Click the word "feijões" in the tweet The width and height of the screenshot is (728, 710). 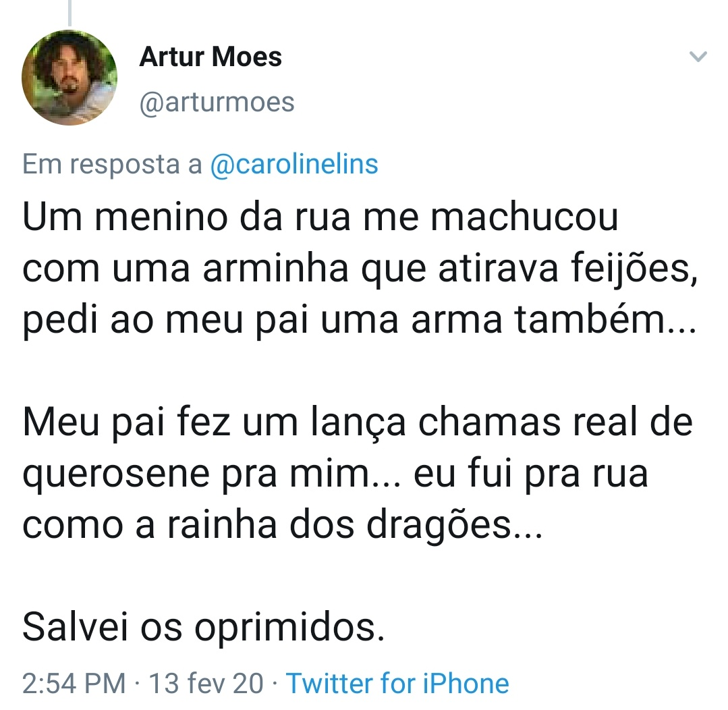pos(636,270)
